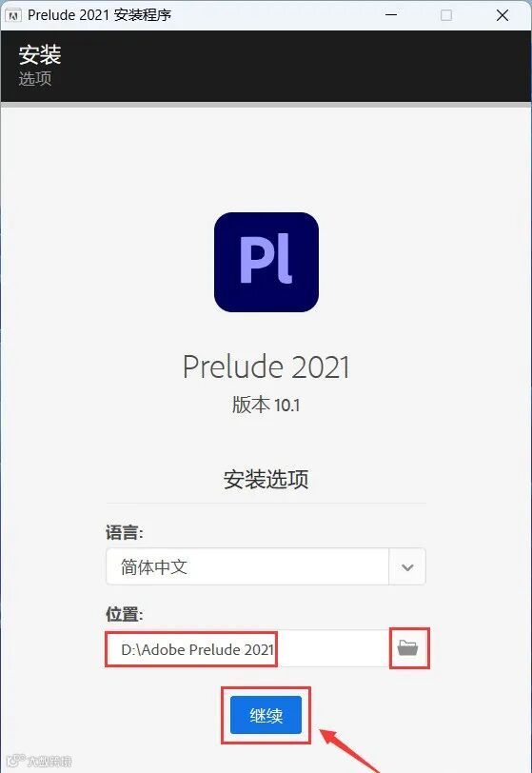Click the D:\Adobe Prelude 2021 path field

(246, 649)
